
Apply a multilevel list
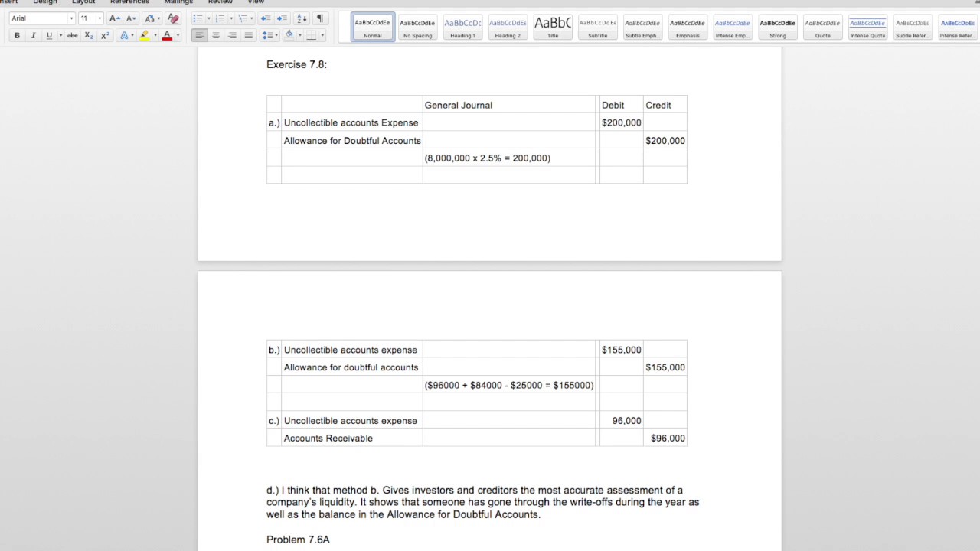tap(243, 18)
